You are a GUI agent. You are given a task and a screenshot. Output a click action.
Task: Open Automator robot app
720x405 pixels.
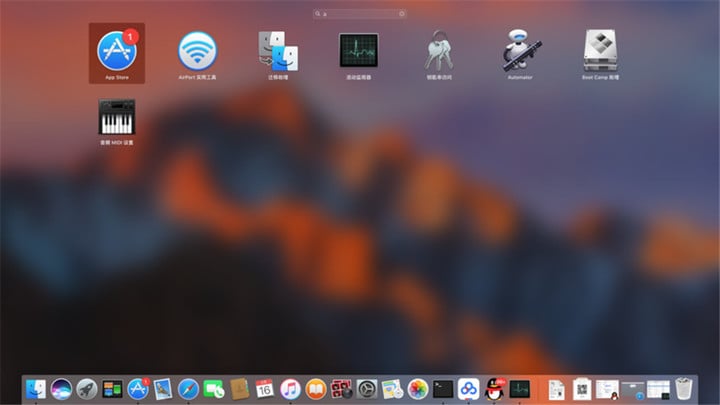click(520, 51)
